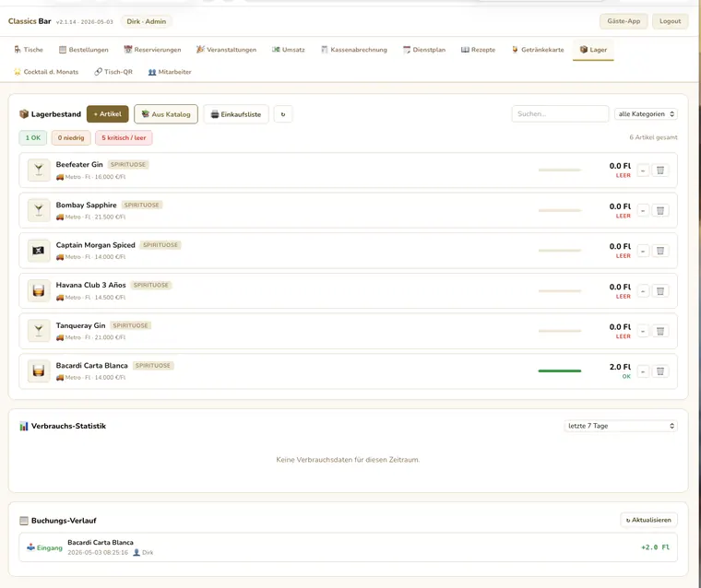Viewport: 701px width, 588px height.
Task: Click the Classics Bar title
Action: point(30,21)
